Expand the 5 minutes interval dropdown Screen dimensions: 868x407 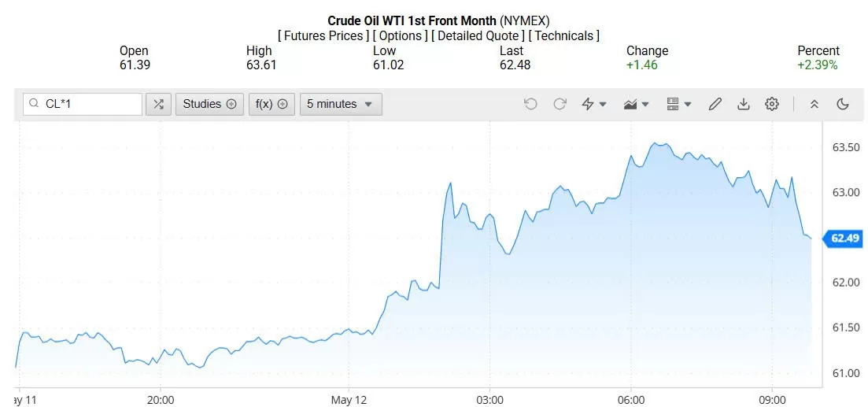[340, 104]
